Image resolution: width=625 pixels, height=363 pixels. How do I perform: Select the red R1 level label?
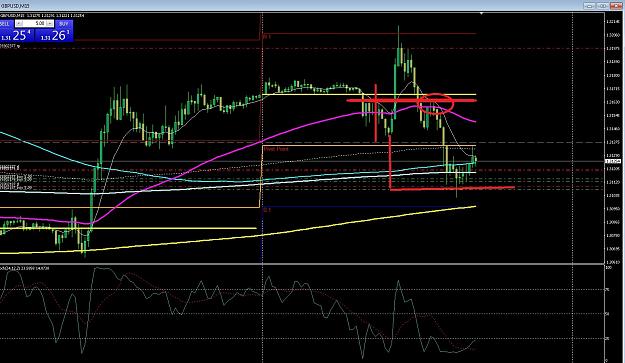coord(267,37)
